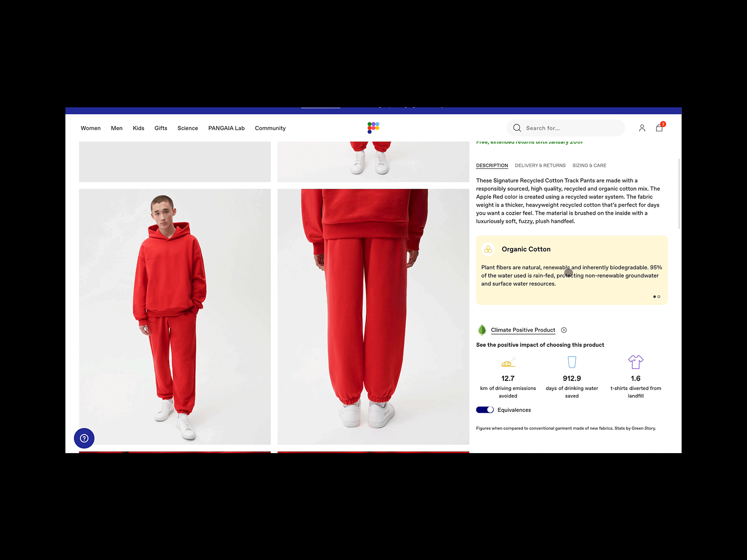Screen dimensions: 747x560
Task: Click the product panel vertical scrollbar
Action: [x=679, y=194]
